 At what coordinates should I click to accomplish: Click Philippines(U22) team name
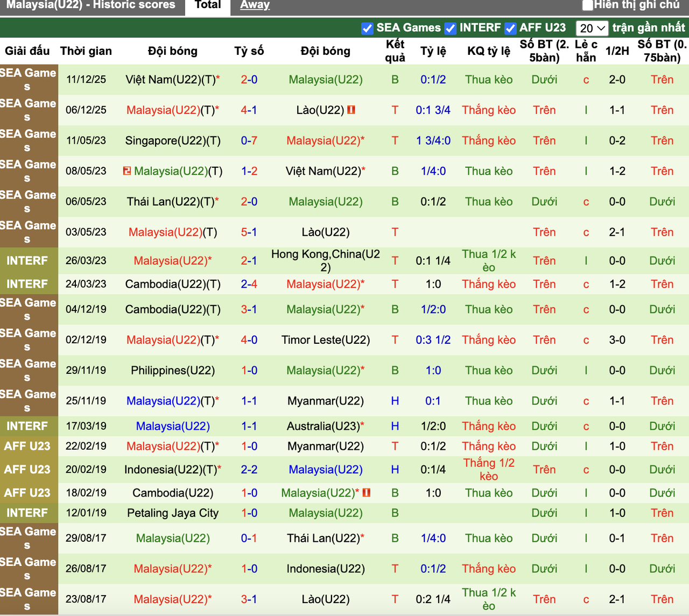click(x=173, y=370)
